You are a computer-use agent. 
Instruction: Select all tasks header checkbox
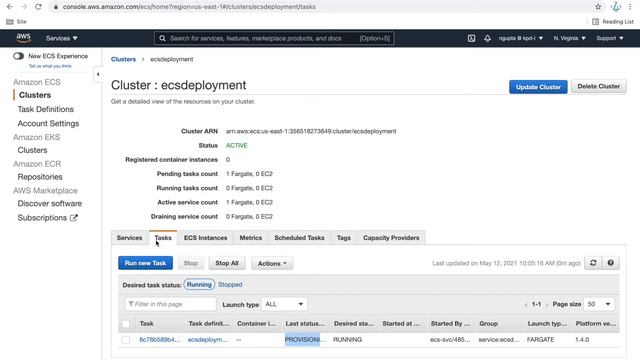(x=126, y=324)
